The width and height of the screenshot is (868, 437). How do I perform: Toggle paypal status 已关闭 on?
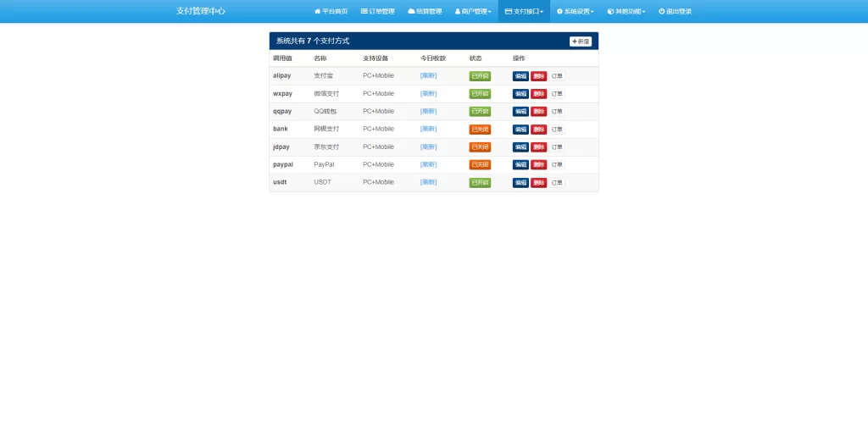point(480,165)
